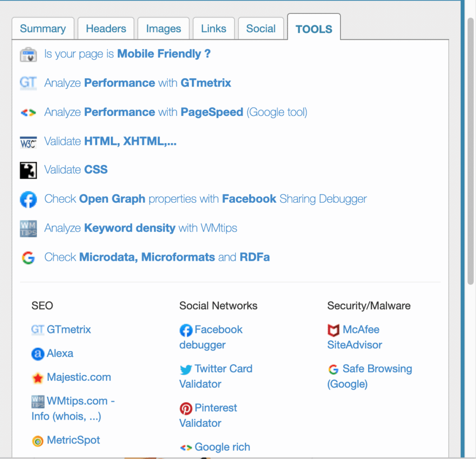Select the Images tab
The image size is (476, 459).
163,28
